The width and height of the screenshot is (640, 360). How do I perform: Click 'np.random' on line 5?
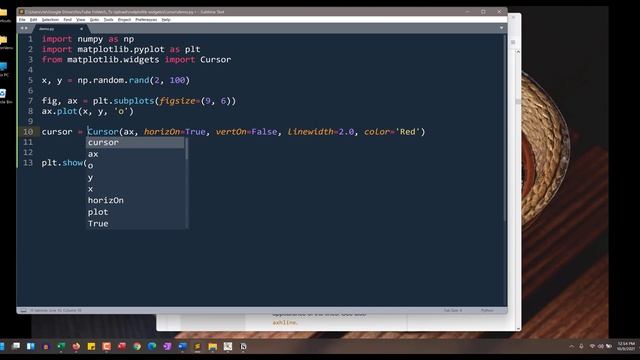pyautogui.click(x=100, y=80)
